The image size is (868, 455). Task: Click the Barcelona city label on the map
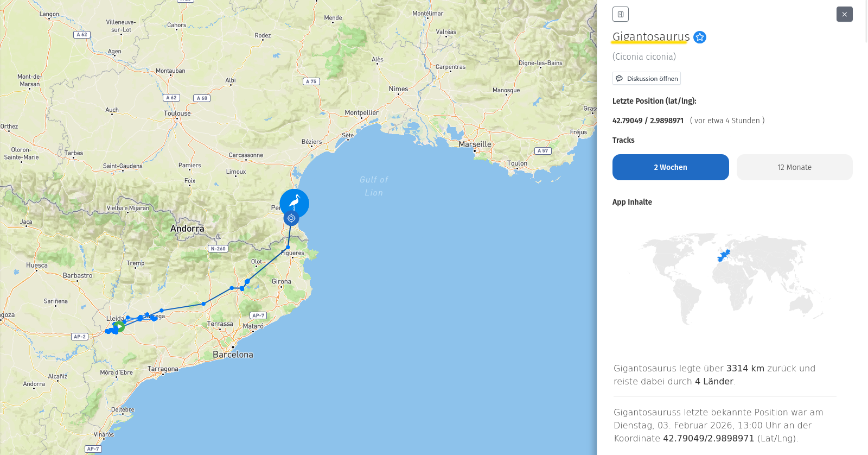[x=233, y=355]
